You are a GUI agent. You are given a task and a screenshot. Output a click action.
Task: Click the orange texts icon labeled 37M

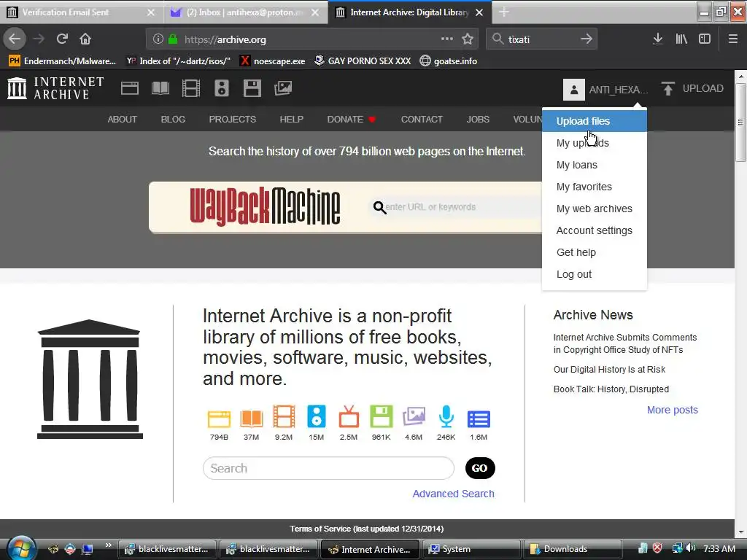click(252, 418)
